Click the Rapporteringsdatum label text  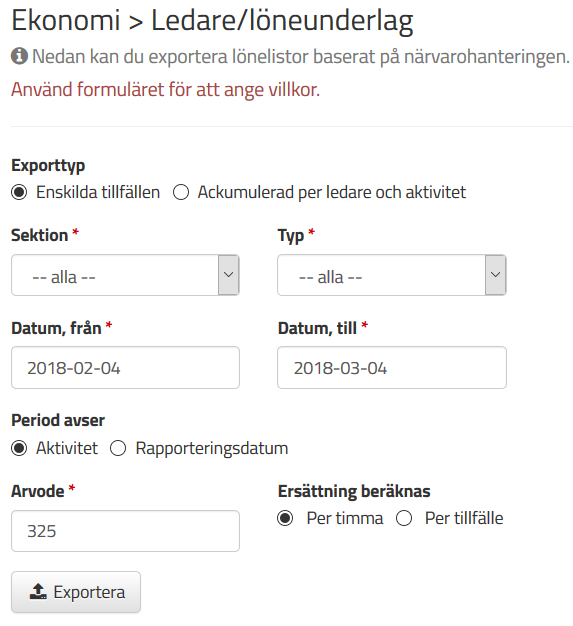(212, 449)
